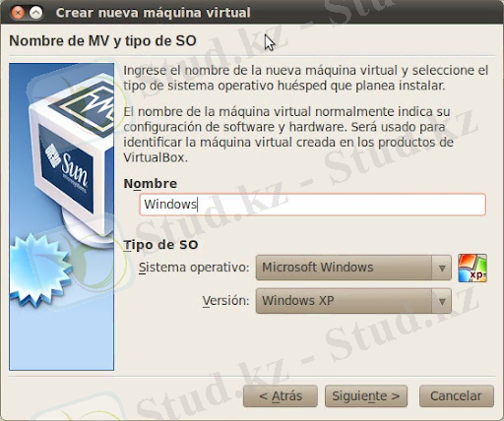
Task: Click the VirtualBox Sun wizard image
Action: [62, 216]
